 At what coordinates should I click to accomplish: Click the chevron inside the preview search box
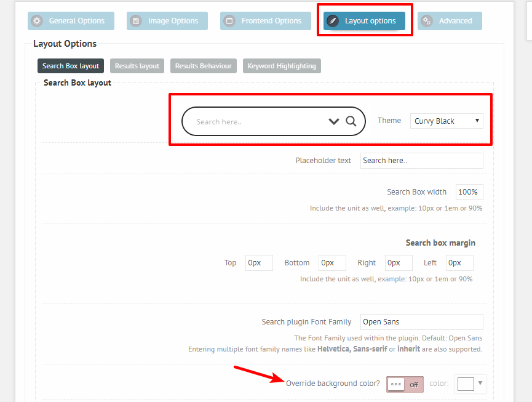[x=334, y=121]
